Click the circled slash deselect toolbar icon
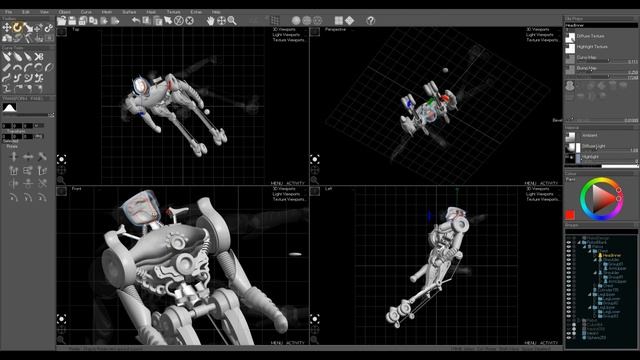The image size is (640, 360). [179, 20]
